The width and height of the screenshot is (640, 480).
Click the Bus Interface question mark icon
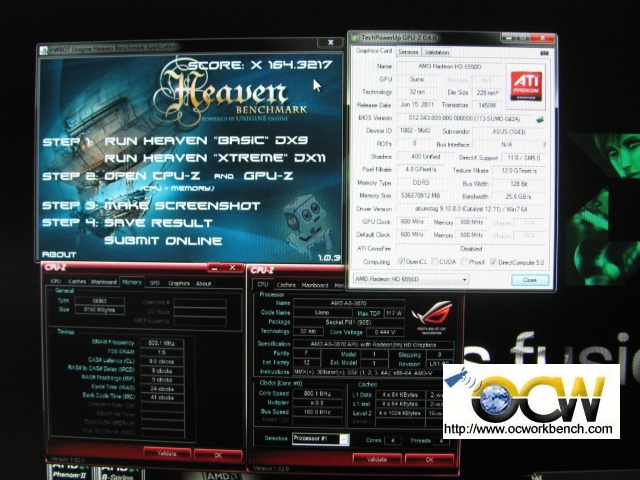[544, 144]
